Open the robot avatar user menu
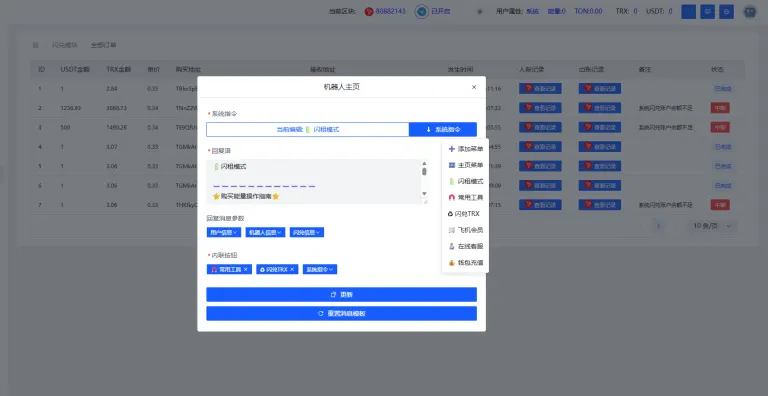Viewport: 768px width, 396px height. (x=750, y=12)
